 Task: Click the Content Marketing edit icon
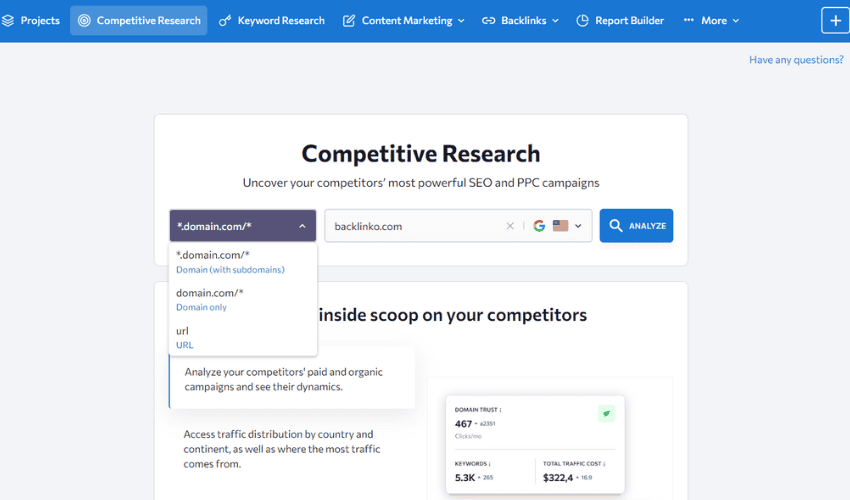point(349,21)
